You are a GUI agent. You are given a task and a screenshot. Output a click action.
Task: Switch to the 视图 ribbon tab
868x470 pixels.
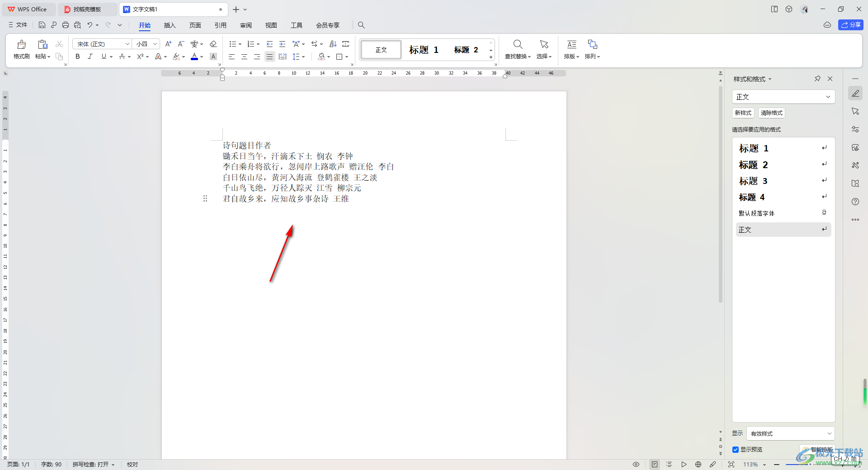271,25
